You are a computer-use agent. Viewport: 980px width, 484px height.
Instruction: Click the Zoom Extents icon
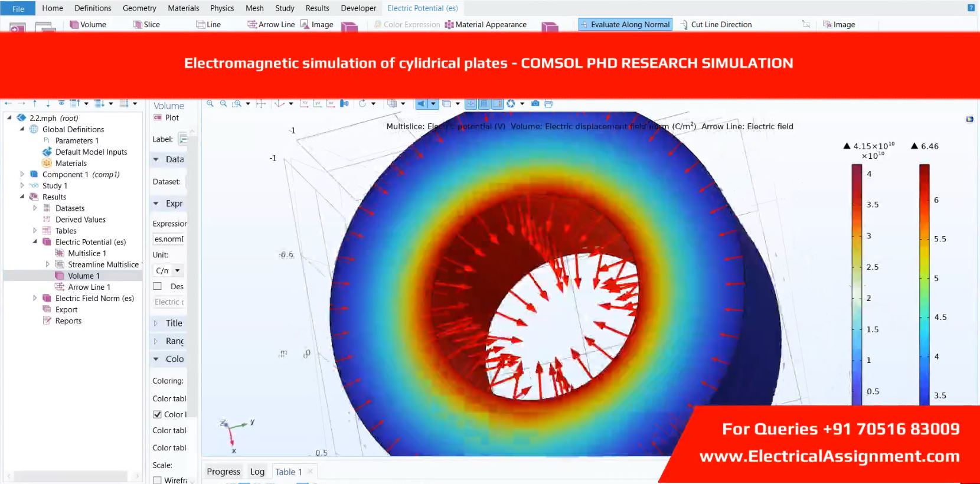(x=261, y=103)
